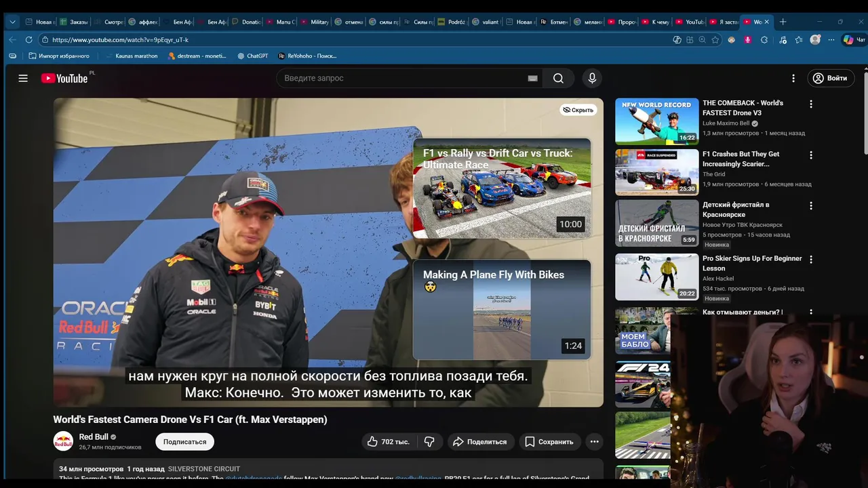
Task: Open the Red Bull channel avatar
Action: click(63, 441)
